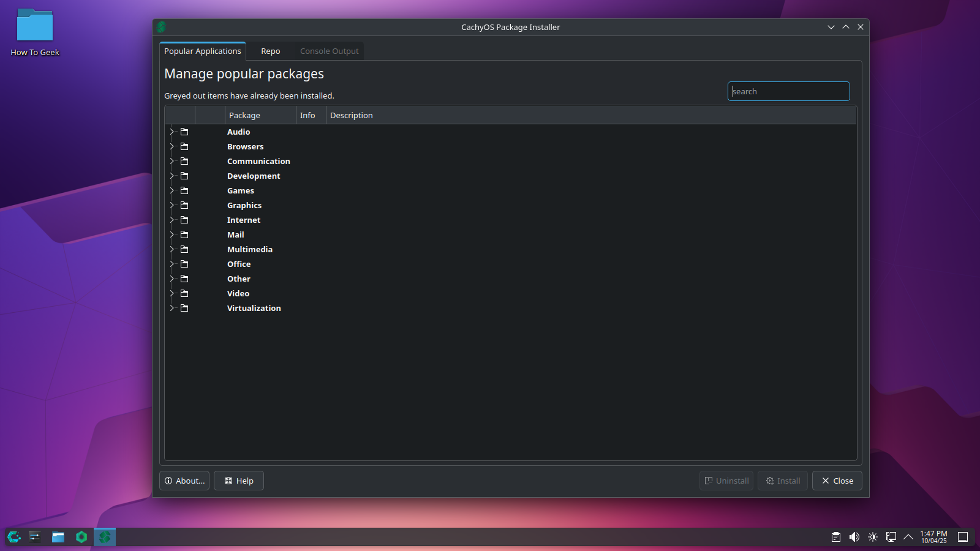This screenshot has width=980, height=551.
Task: Open the CachyOS application launcher
Action: click(14, 537)
